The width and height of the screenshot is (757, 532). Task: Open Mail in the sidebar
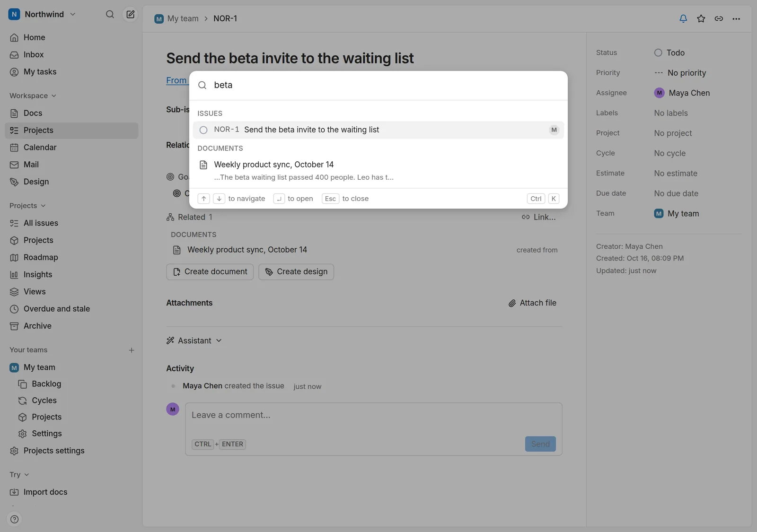click(x=71, y=165)
